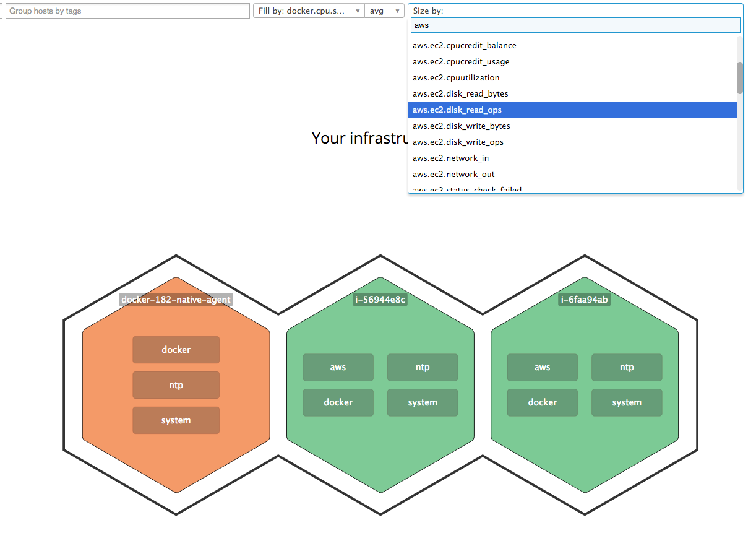Click aws badge in host i-56944e8c
756x533 pixels.
[x=338, y=367]
